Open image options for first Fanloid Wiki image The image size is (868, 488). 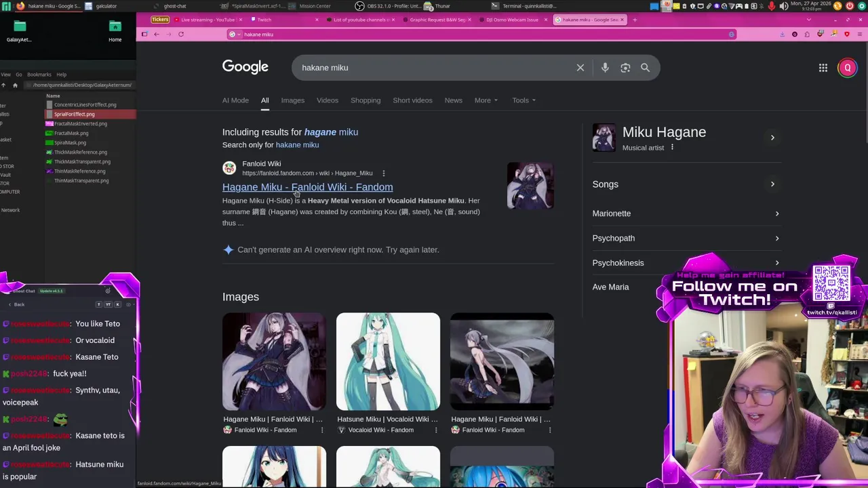point(322,430)
